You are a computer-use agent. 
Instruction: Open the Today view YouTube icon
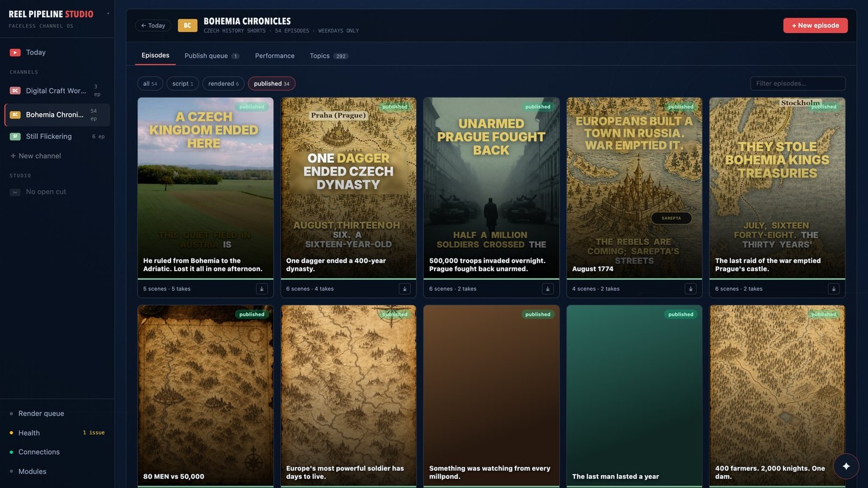tap(15, 53)
